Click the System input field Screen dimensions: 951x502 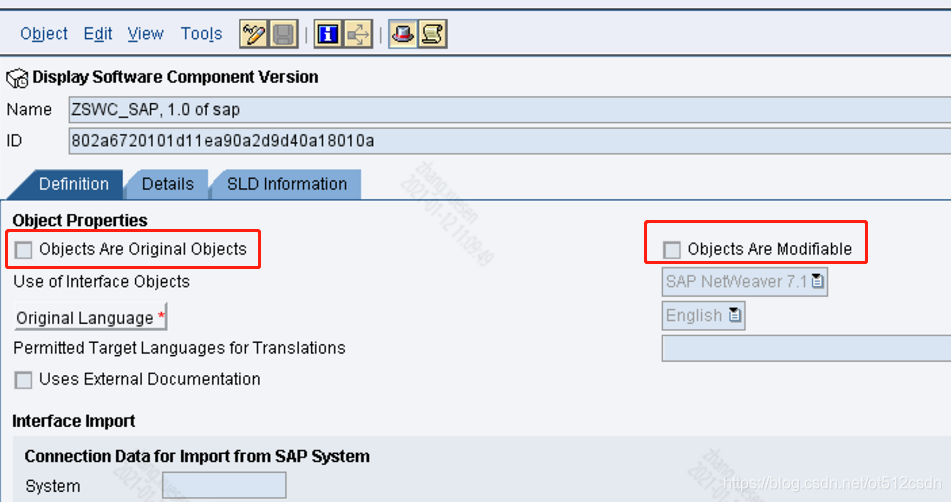[224, 486]
